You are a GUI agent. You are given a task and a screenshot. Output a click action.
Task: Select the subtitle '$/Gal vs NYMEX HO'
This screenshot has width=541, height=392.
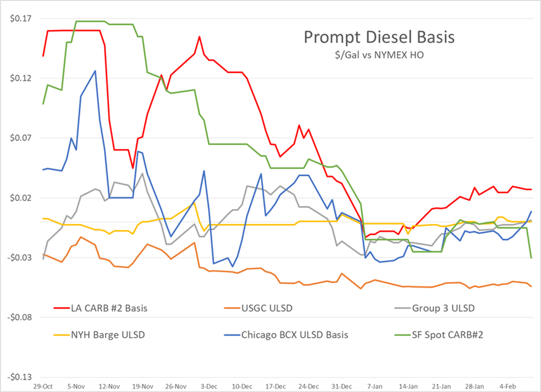[379, 55]
